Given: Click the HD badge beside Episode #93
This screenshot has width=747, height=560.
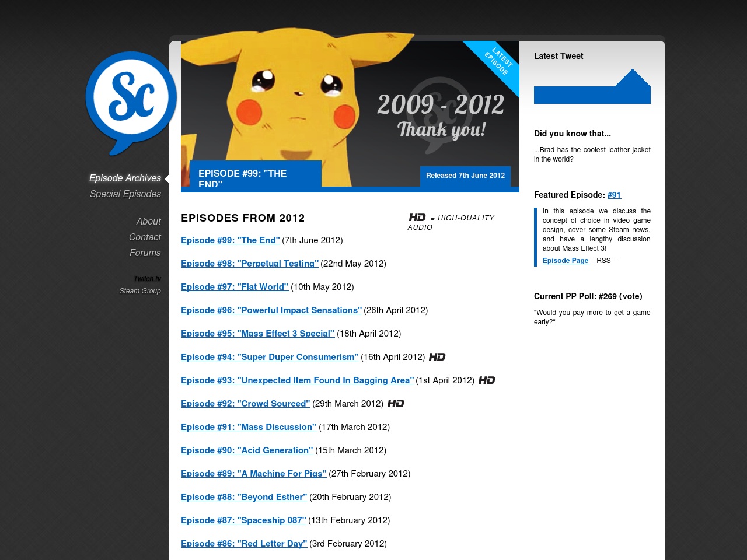Looking at the screenshot, I should pyautogui.click(x=487, y=380).
